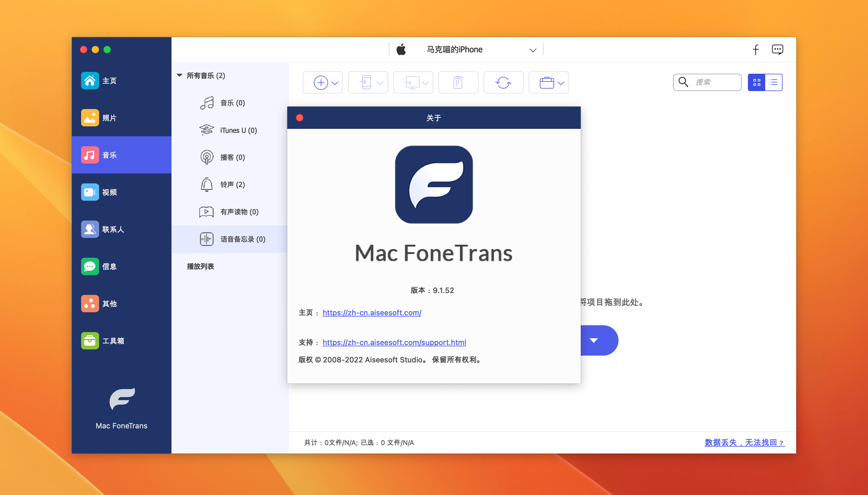Viewport: 868px width, 495px height.
Task: Select 语音备忘录 (0) voice memos category
Action: click(x=230, y=239)
